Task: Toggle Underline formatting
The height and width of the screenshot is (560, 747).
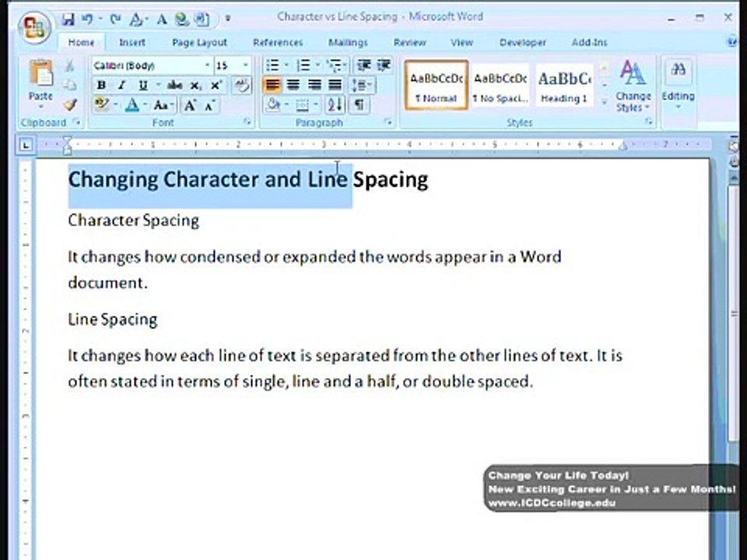Action: coord(142,86)
